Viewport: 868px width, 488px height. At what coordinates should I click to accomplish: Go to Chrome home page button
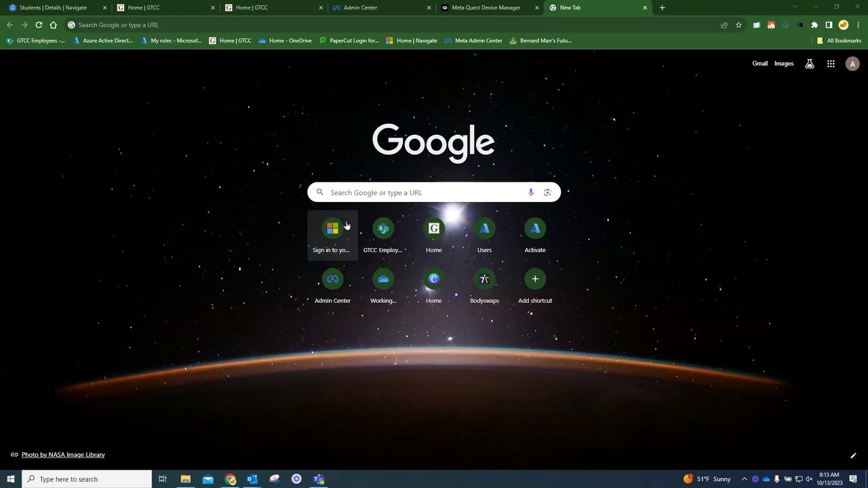pyautogui.click(x=54, y=25)
